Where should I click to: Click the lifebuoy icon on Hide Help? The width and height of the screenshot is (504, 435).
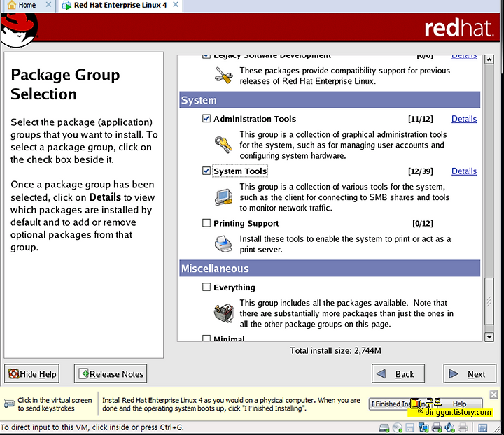coord(13,373)
